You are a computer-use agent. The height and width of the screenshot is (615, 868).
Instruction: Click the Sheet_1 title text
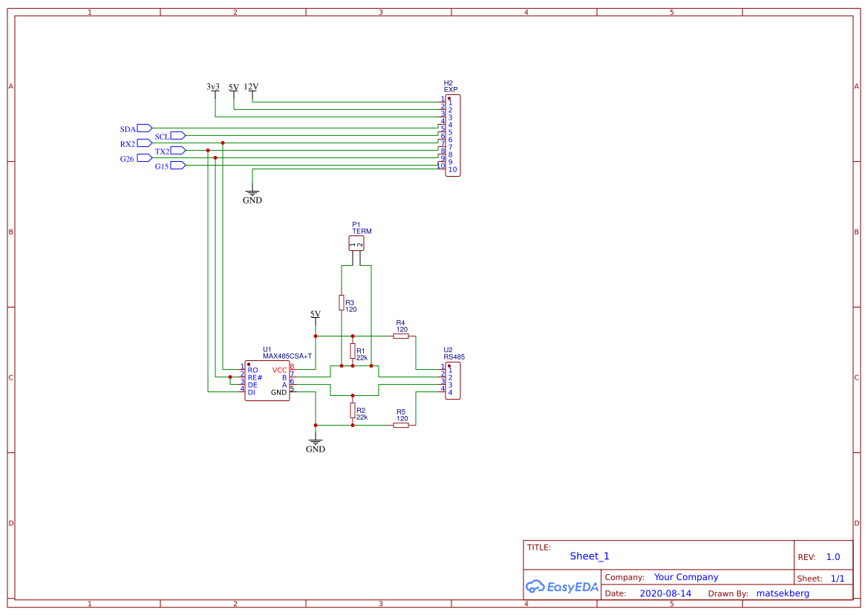point(589,556)
